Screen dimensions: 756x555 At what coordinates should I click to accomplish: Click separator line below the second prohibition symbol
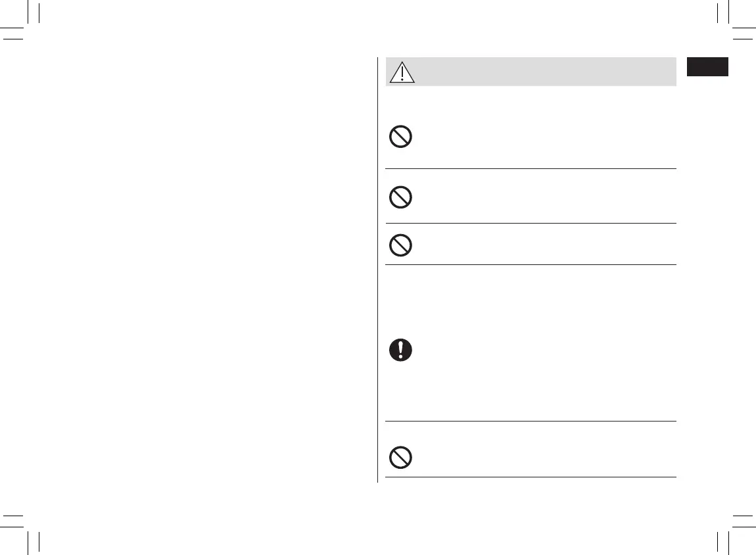(x=531, y=223)
